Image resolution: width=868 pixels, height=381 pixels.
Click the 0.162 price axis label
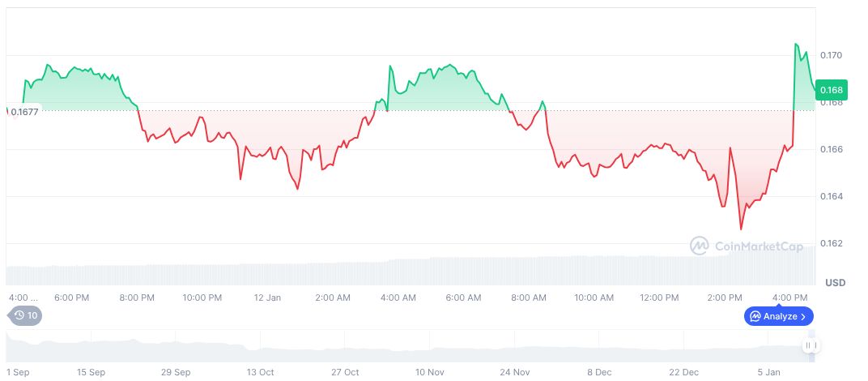pyautogui.click(x=832, y=243)
